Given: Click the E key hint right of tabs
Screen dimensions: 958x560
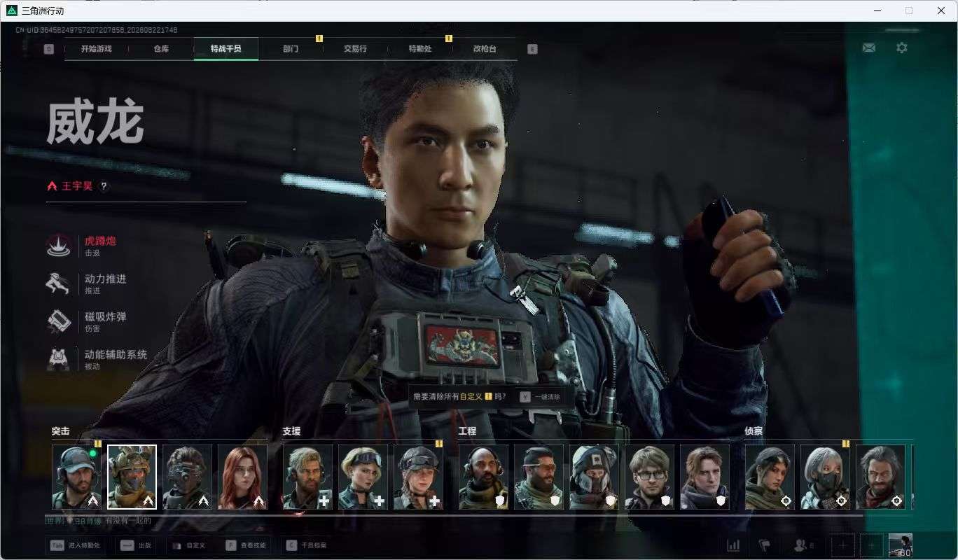Looking at the screenshot, I should [532, 49].
